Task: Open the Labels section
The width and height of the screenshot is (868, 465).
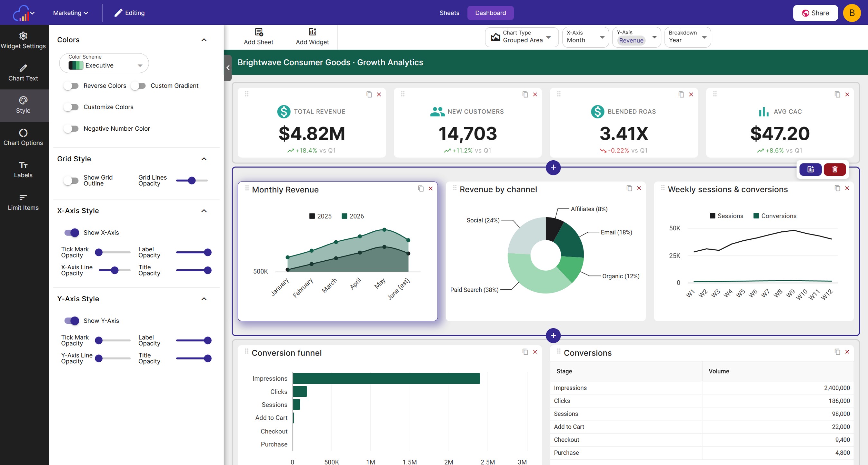Action: coord(23,170)
